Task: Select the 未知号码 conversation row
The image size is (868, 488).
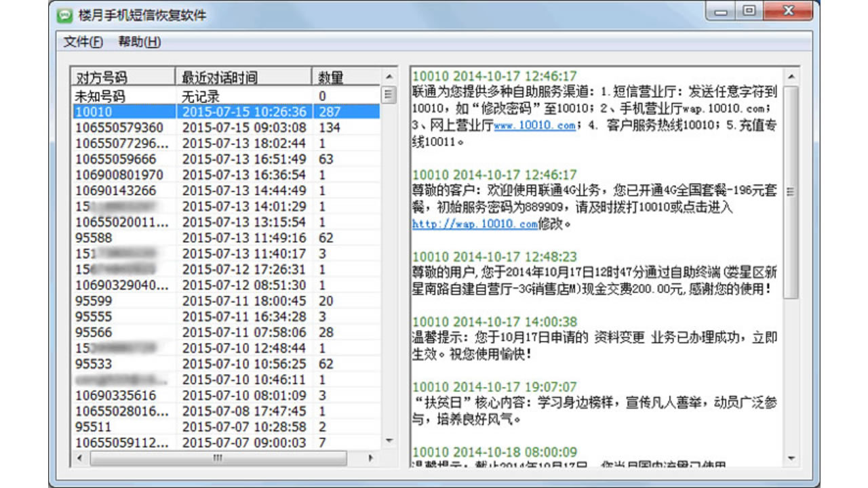Action: (115, 96)
